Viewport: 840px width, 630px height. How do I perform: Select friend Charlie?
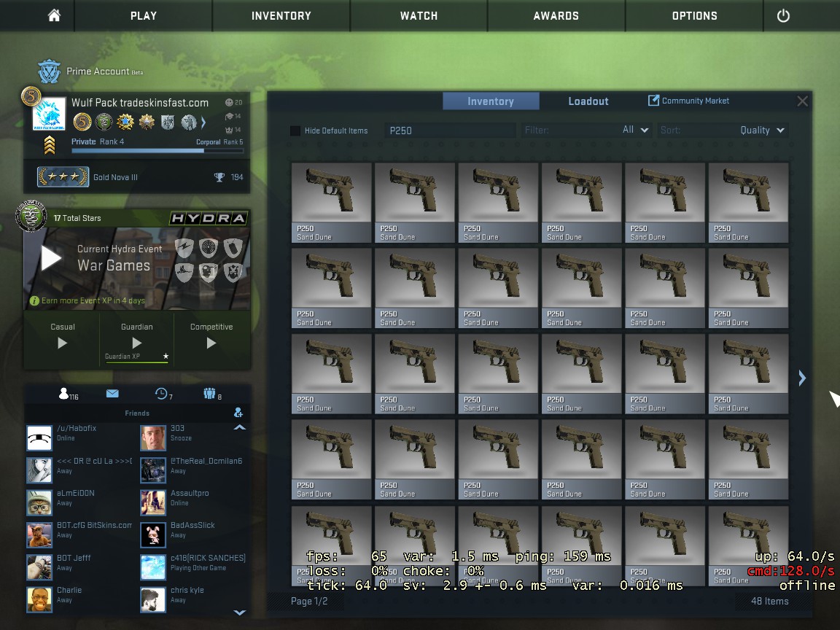(x=81, y=600)
